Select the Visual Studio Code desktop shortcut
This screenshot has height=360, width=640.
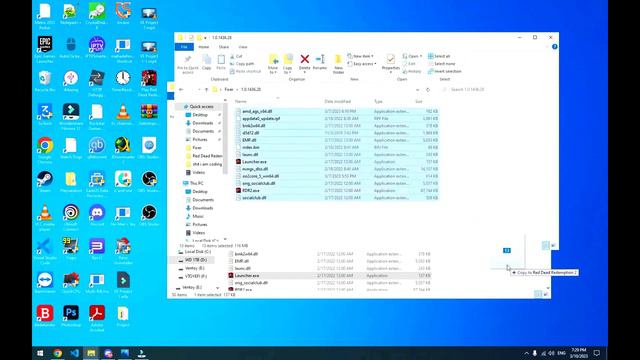(45, 251)
